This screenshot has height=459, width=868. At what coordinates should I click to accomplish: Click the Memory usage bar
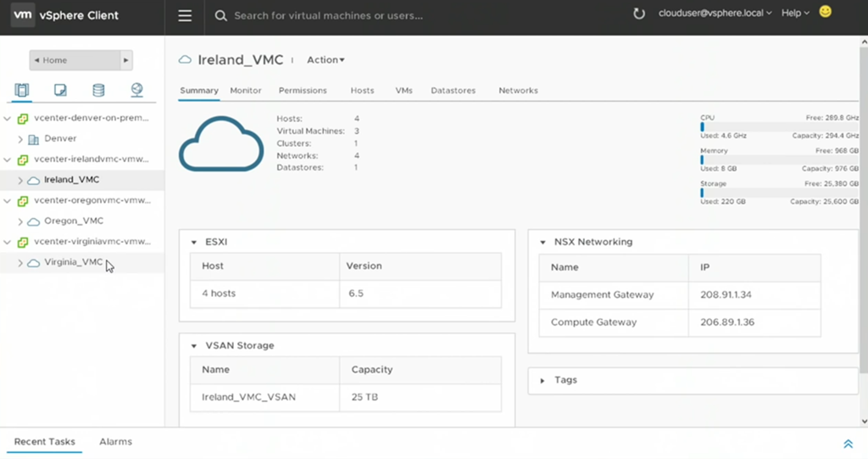[x=780, y=160]
